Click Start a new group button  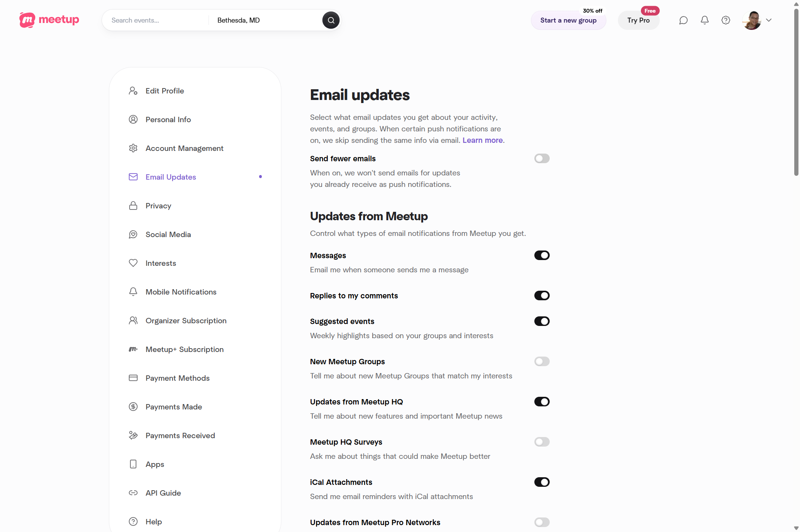pyautogui.click(x=568, y=20)
